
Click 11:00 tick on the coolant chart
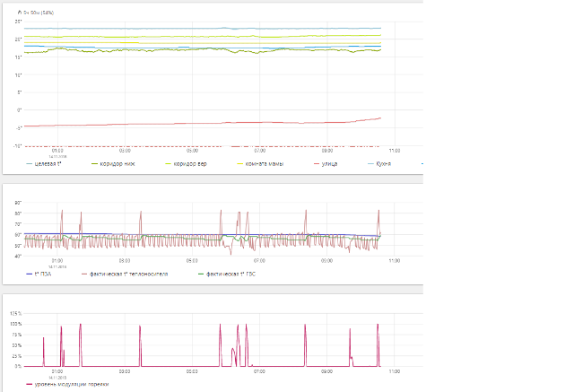[394, 261]
